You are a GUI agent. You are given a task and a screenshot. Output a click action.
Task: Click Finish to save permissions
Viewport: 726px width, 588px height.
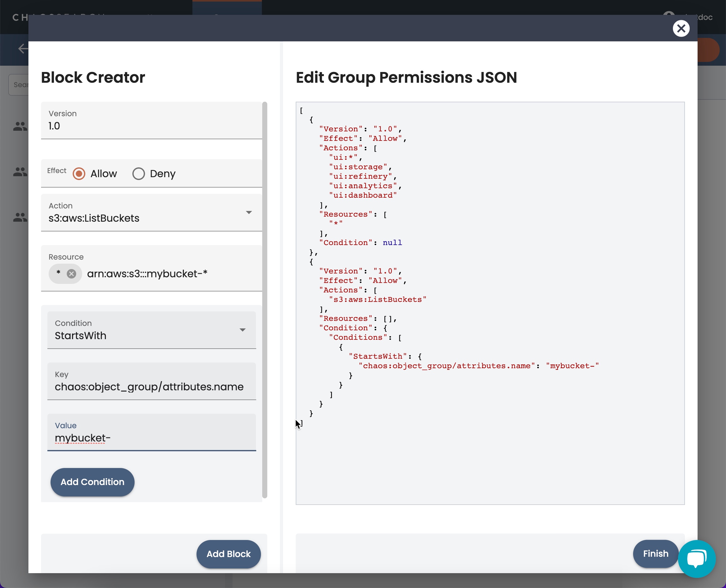[x=655, y=554]
